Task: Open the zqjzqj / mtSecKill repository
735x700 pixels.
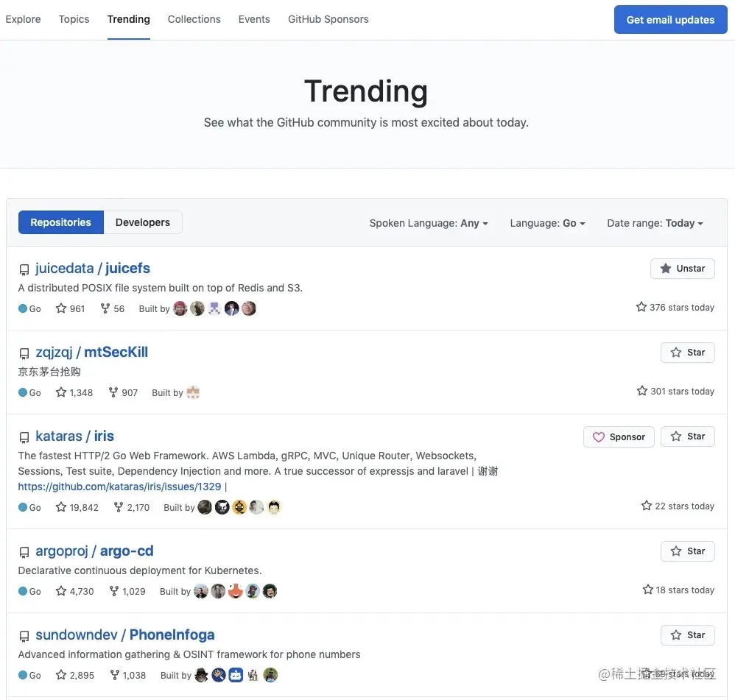Action: click(91, 352)
